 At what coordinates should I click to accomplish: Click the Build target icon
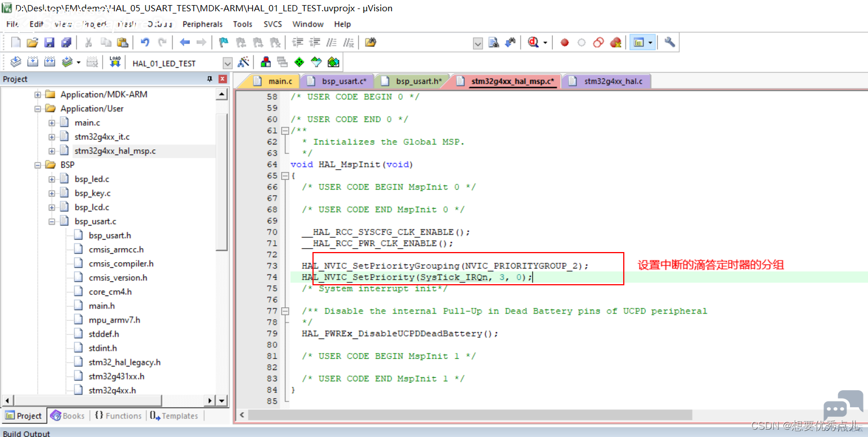coord(33,62)
